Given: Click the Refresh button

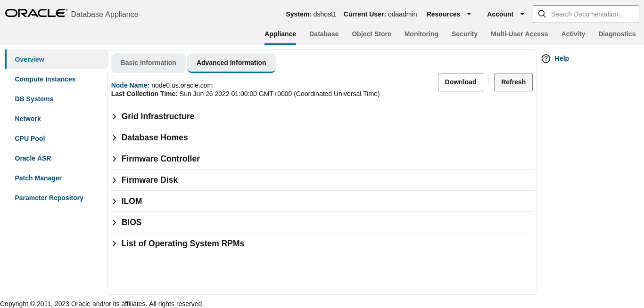Looking at the screenshot, I should pos(513,82).
